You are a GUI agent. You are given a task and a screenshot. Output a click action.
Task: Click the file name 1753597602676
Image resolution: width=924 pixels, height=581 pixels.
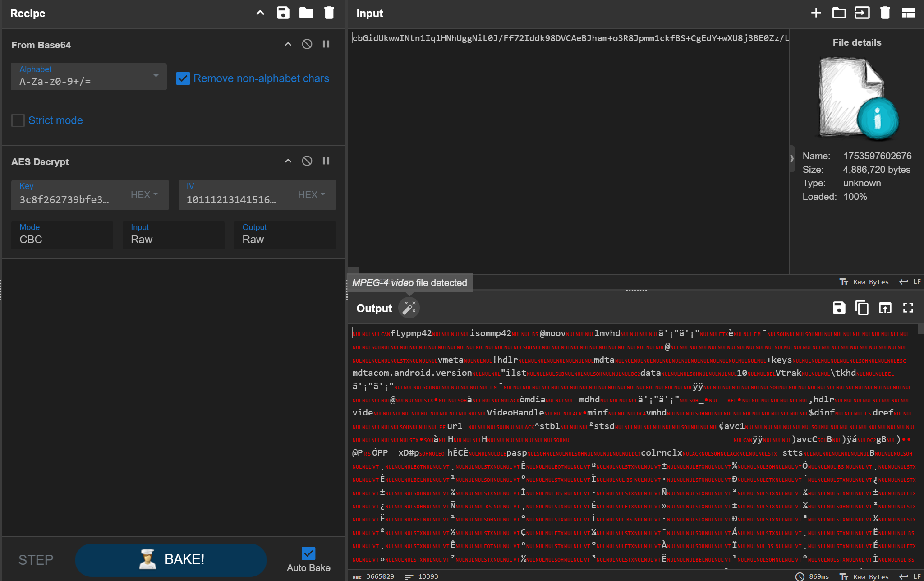pyautogui.click(x=878, y=156)
